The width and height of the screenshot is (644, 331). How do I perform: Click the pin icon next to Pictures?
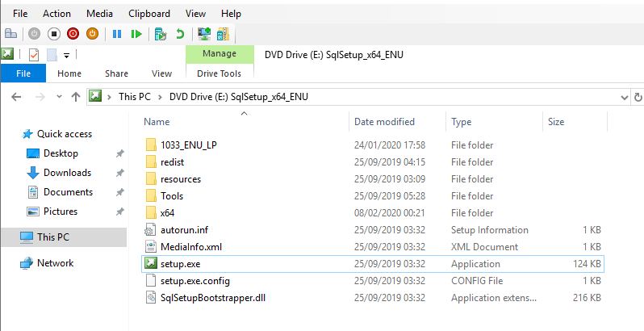tap(119, 212)
